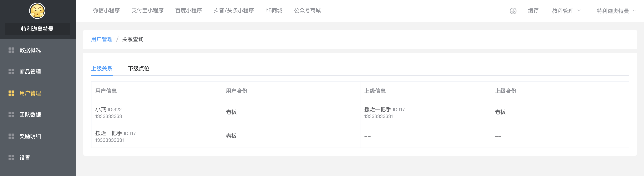Click the download circle icon in header
Screen dimensions: 644x176
point(513,11)
